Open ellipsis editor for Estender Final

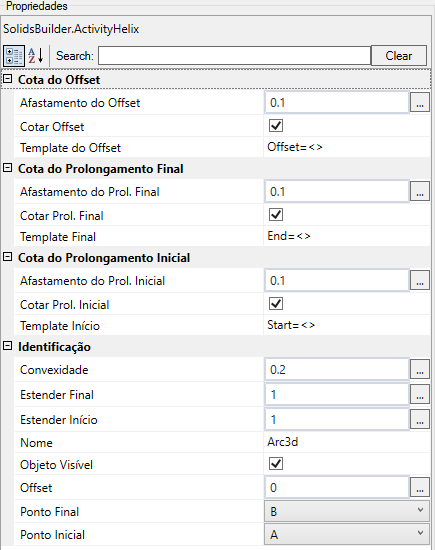pyautogui.click(x=420, y=395)
